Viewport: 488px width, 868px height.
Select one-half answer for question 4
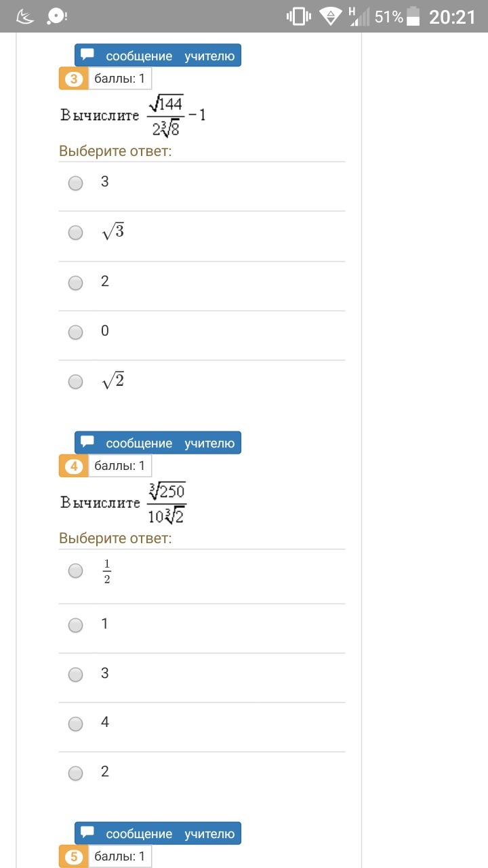point(75,571)
